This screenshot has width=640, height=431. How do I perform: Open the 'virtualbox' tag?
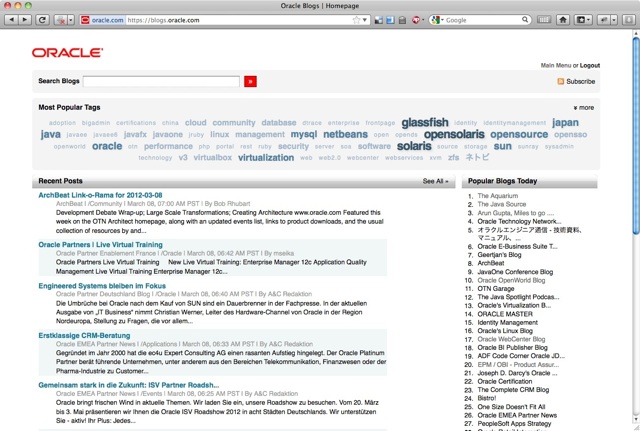(x=213, y=158)
